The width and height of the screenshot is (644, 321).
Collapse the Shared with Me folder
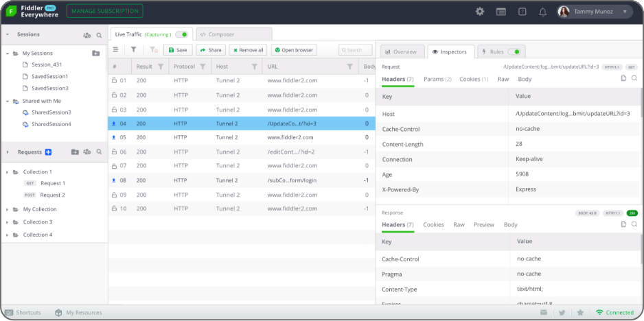tap(8, 101)
